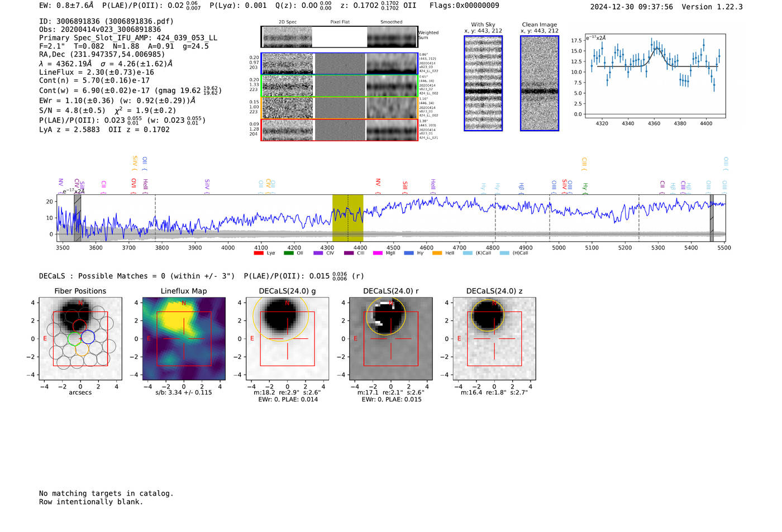
Task: Click the green Hγ line label
Action: (585, 188)
